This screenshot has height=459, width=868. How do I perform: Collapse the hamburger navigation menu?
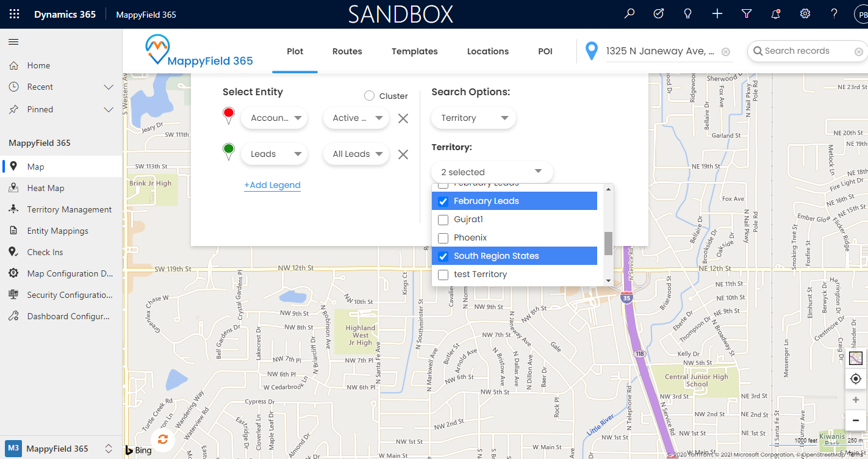pyautogui.click(x=13, y=42)
